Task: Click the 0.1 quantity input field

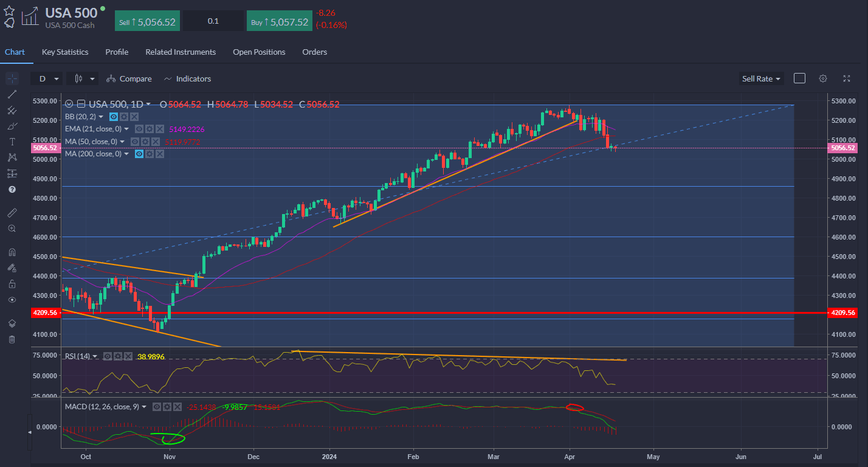Action: click(213, 21)
